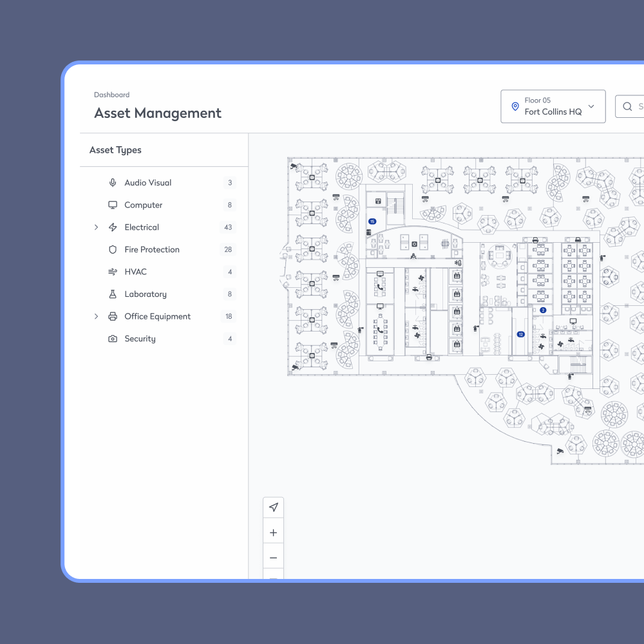
Task: Click the Security camera icon
Action: point(113,339)
